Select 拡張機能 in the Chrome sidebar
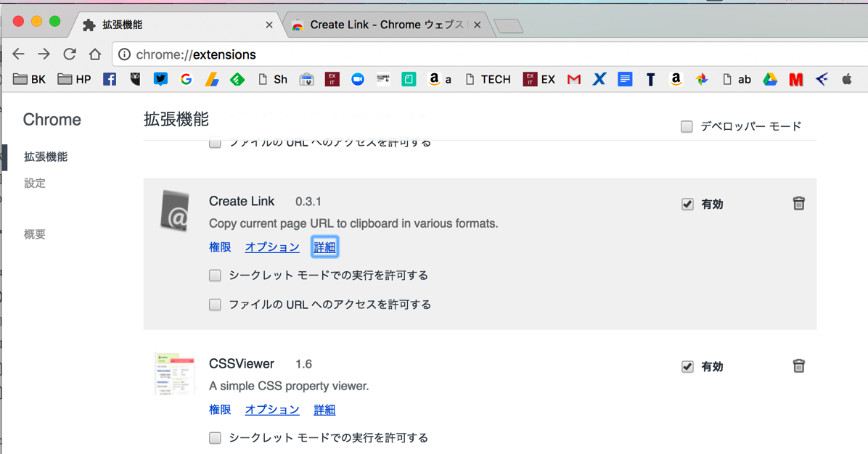 (46, 157)
